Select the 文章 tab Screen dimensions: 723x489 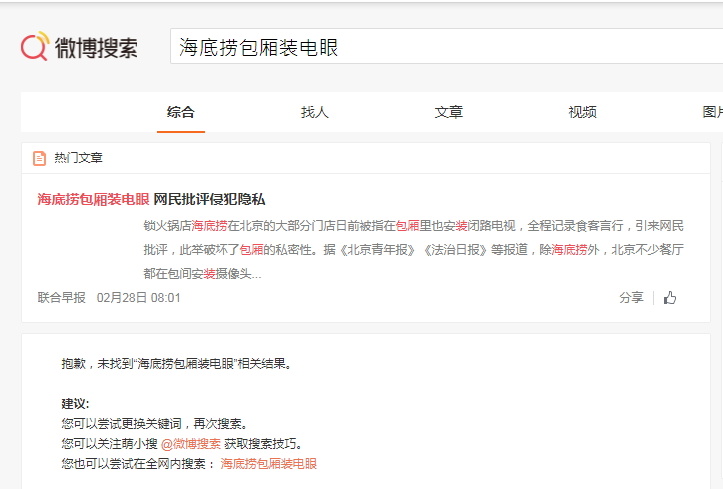tap(449, 112)
